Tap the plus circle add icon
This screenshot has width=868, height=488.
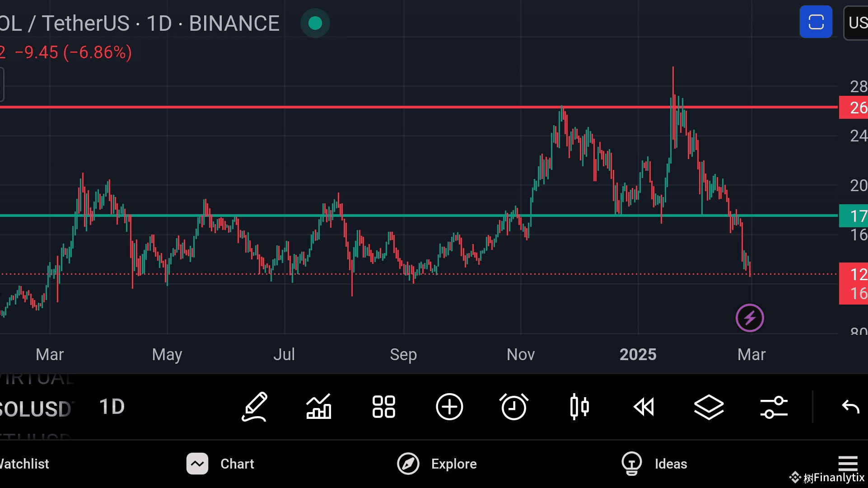coord(449,407)
